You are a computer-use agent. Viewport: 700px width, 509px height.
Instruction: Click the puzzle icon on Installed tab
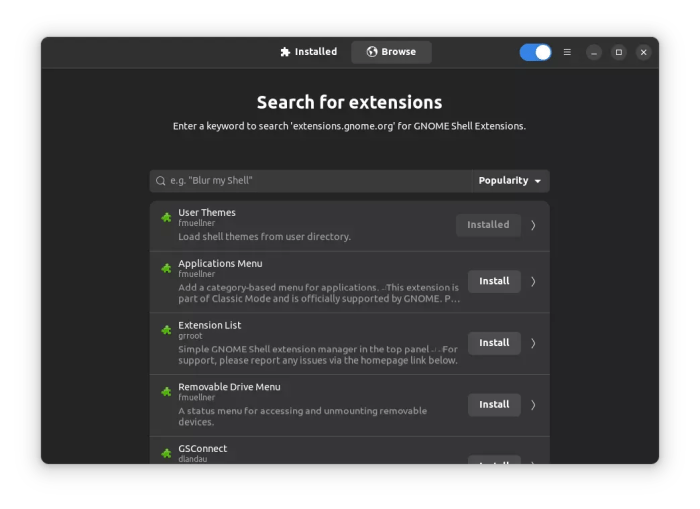click(x=285, y=52)
